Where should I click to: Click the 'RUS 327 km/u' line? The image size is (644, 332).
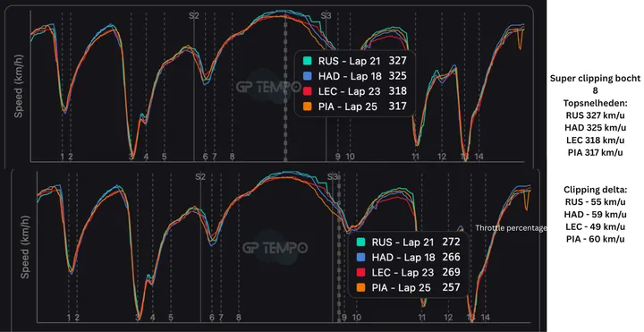(595, 115)
